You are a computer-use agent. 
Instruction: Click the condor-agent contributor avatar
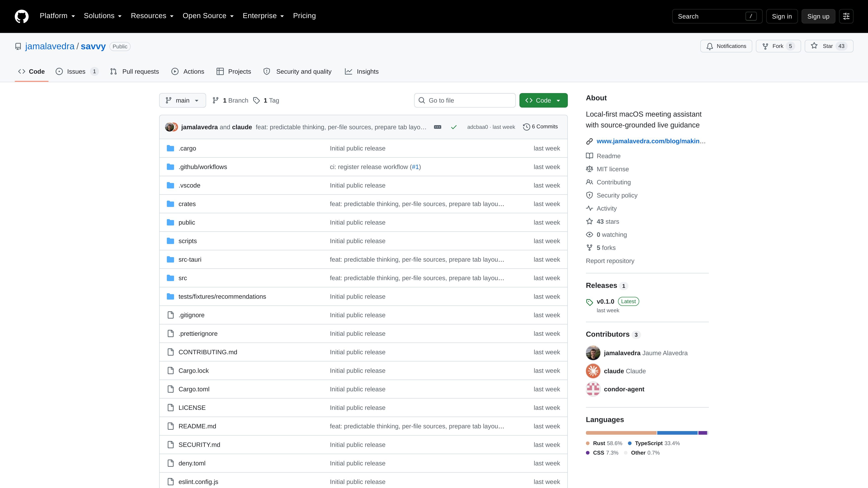[593, 389]
